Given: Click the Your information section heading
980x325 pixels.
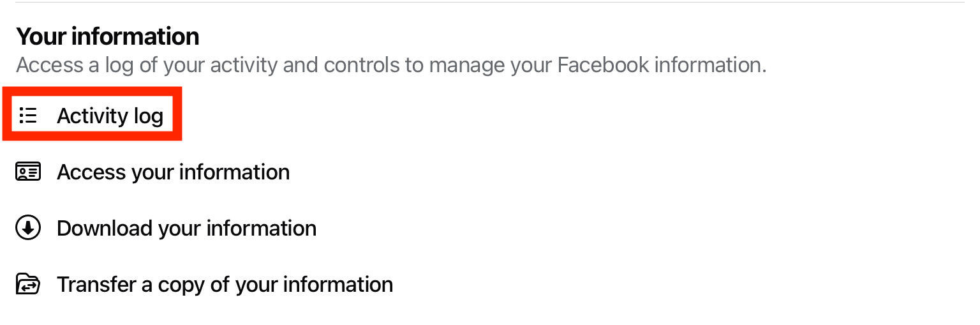Looking at the screenshot, I should coord(108,36).
